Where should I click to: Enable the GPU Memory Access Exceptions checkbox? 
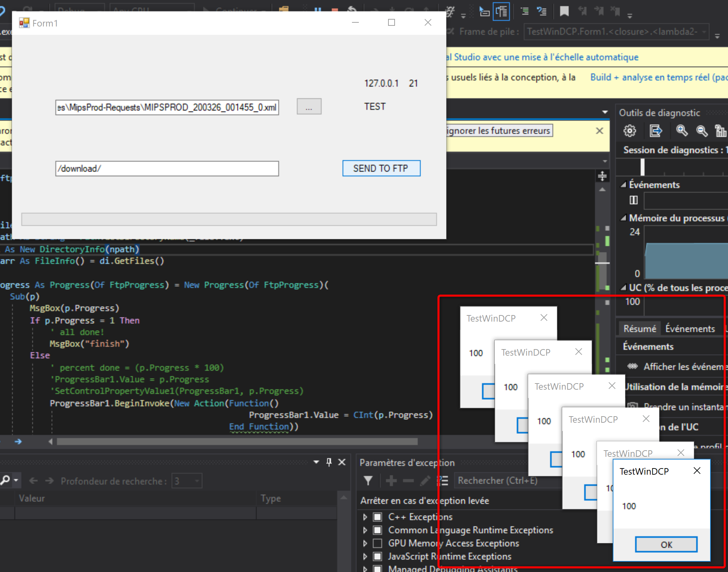tap(378, 543)
